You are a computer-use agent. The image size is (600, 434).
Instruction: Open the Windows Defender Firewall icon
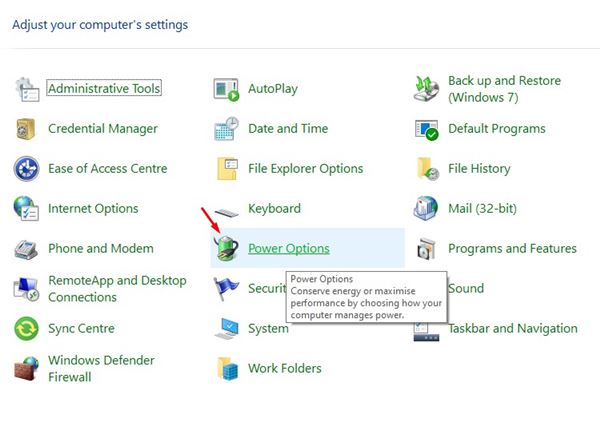(x=26, y=369)
